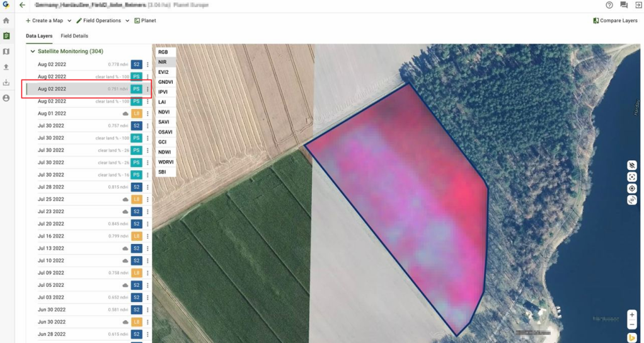Click the Planet button in toolbar
Screen dimensions: 644x343
(145, 21)
